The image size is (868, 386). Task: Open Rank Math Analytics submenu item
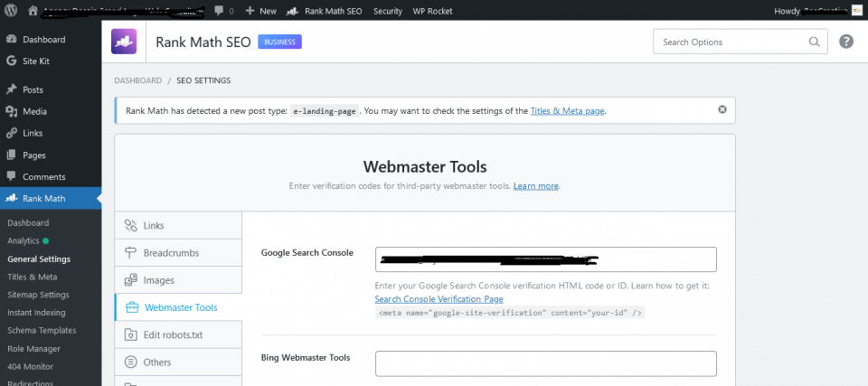pos(24,240)
